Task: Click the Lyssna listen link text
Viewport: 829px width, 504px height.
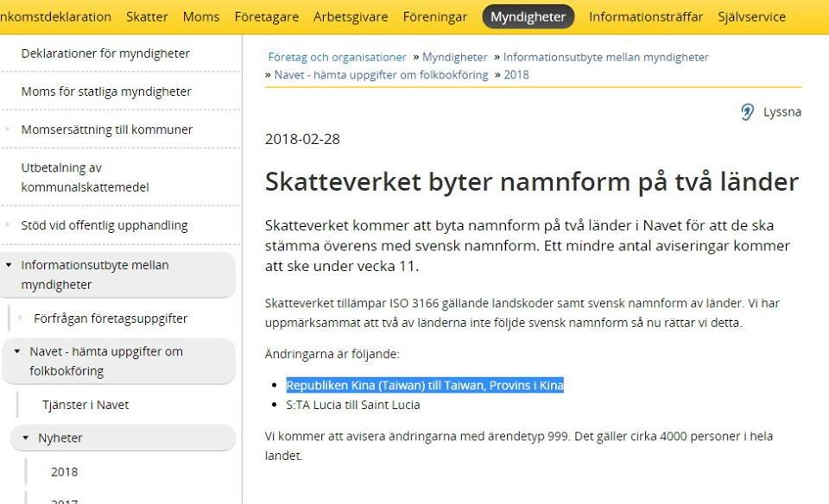Action: (x=782, y=112)
